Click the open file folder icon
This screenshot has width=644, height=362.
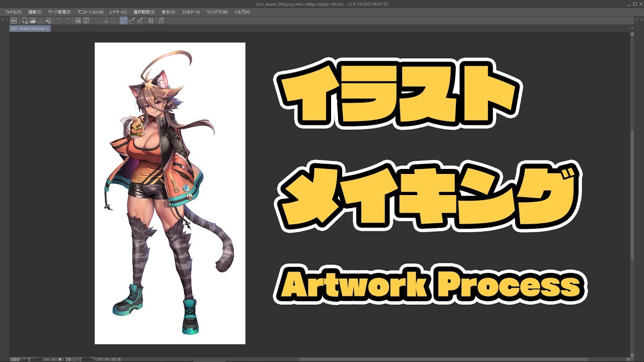pyautogui.click(x=33, y=21)
